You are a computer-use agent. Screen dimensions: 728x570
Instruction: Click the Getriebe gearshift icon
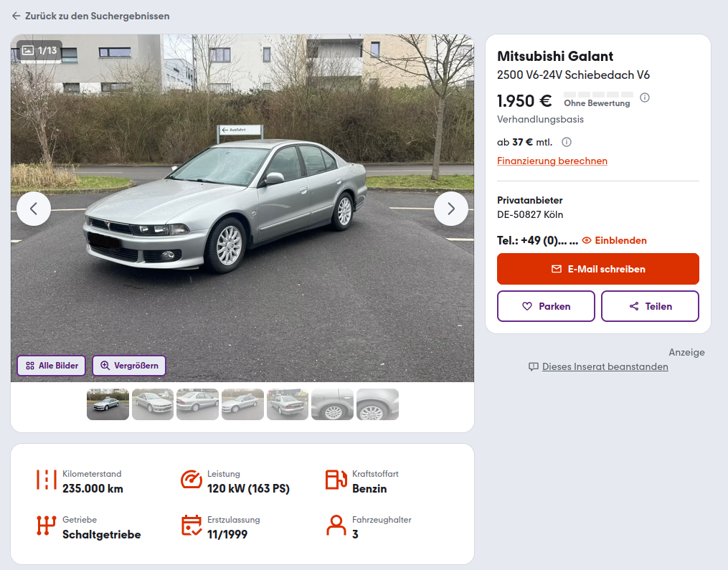coord(47,526)
